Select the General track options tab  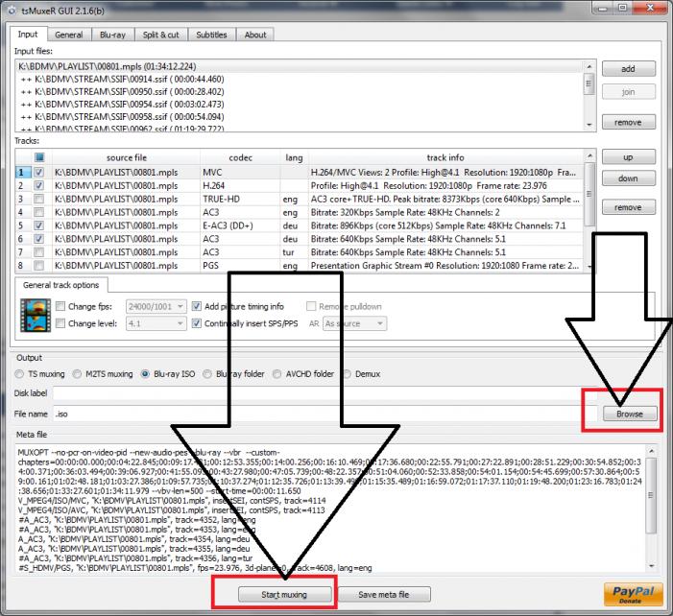click(x=60, y=285)
